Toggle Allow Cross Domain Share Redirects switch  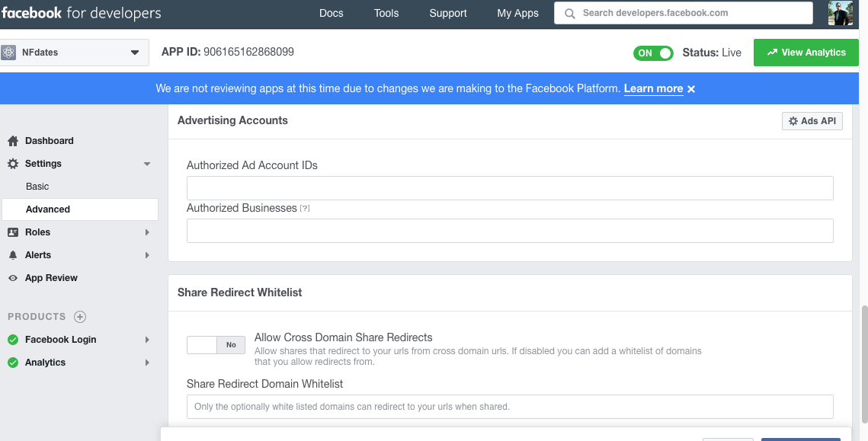(x=216, y=345)
